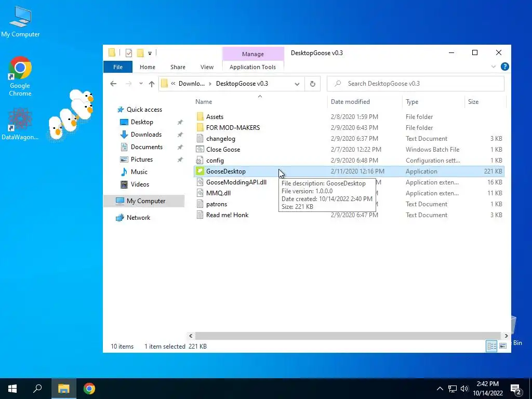Go up one folder level with Up arrow
The image size is (532, 399).
point(152,84)
